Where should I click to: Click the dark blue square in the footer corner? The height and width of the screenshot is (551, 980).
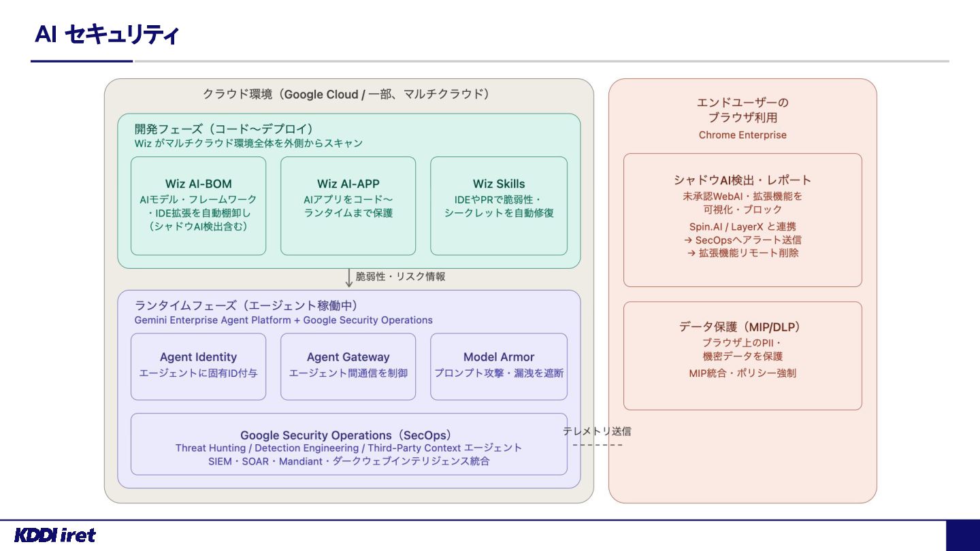[x=963, y=536]
